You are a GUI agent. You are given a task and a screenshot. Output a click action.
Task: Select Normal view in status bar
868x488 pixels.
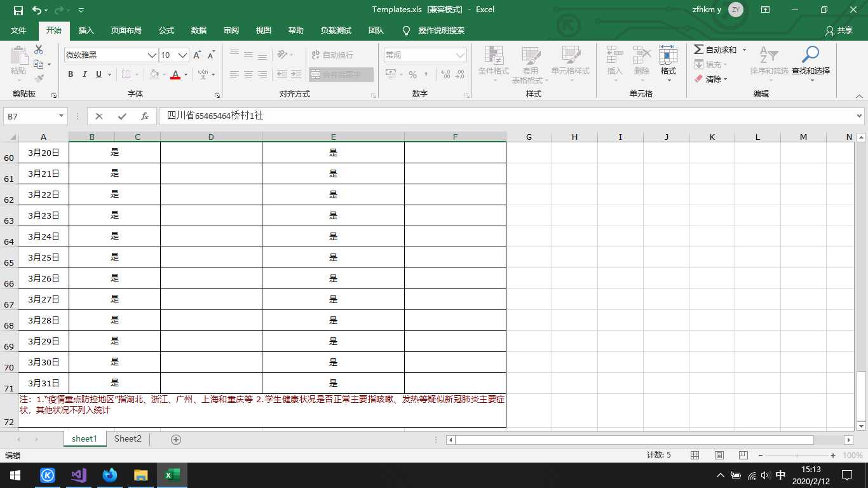tap(695, 456)
